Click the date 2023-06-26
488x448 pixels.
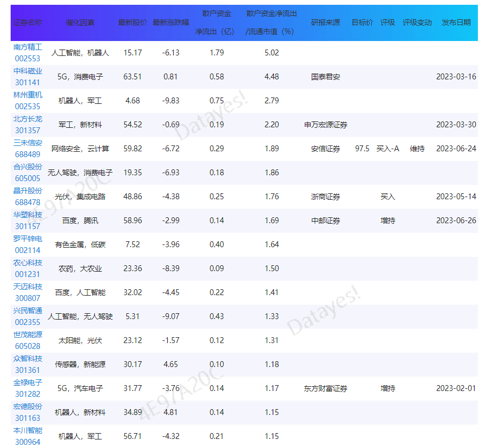456,221
